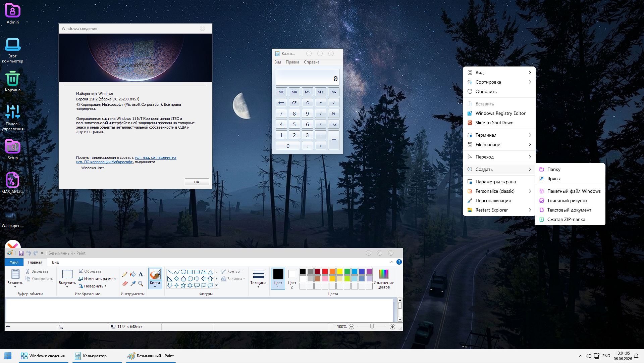Choose the five-point star shape
The height and width of the screenshot is (363, 644).
click(183, 285)
